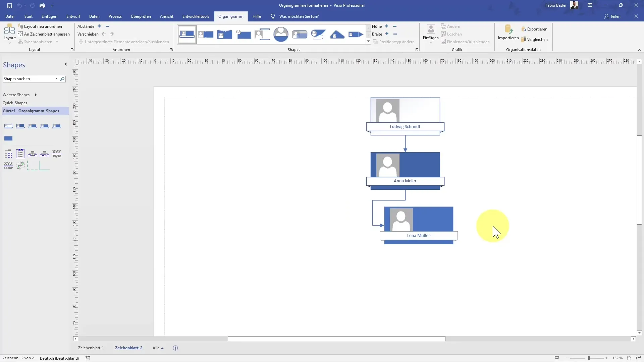Select the solid blue rectangle shape in the Shapes panel
The image size is (644, 362).
(8, 138)
